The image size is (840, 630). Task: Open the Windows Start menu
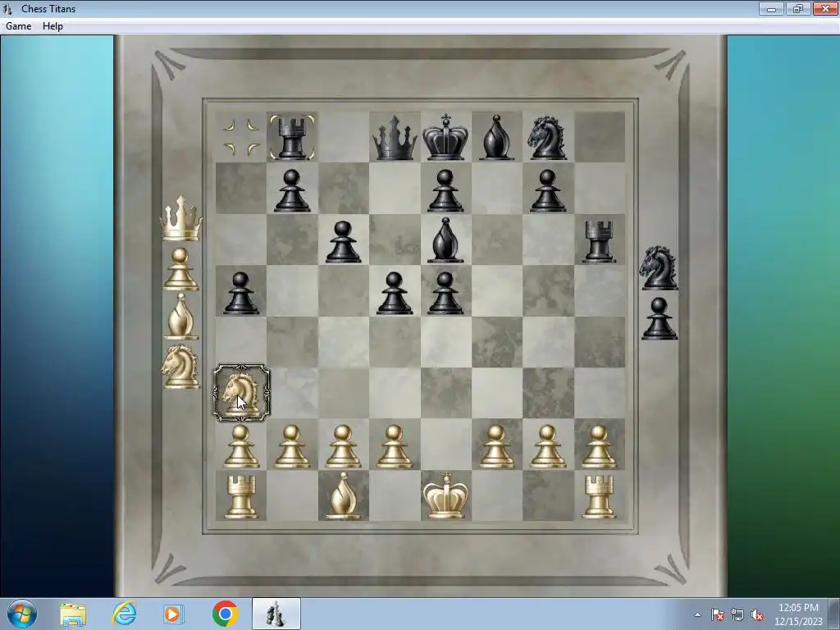pos(22,614)
